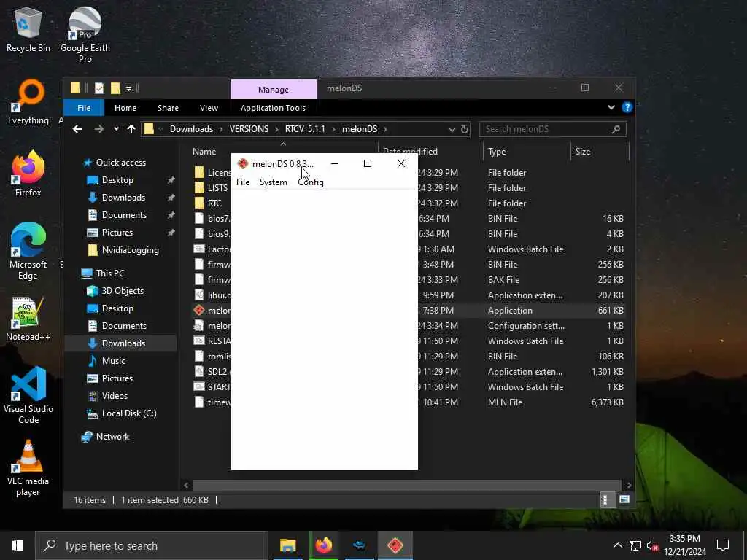Open the File menu in melonDS
This screenshot has width=747, height=560.
(242, 182)
